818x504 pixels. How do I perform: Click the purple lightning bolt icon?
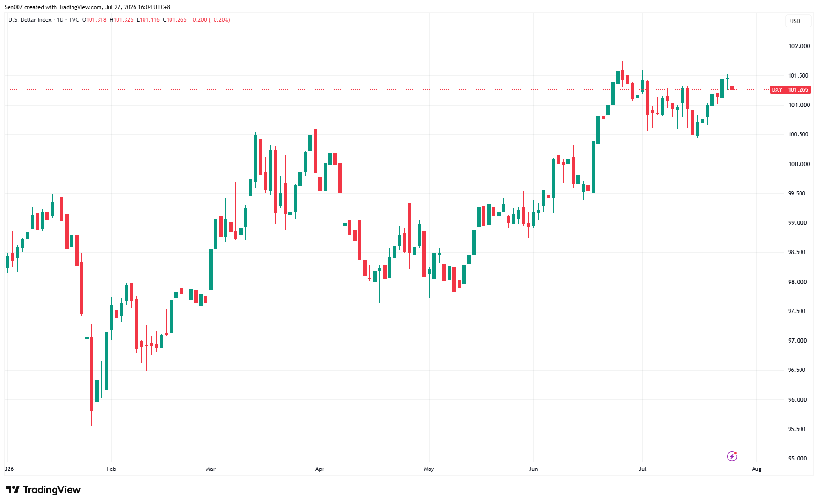pyautogui.click(x=732, y=456)
